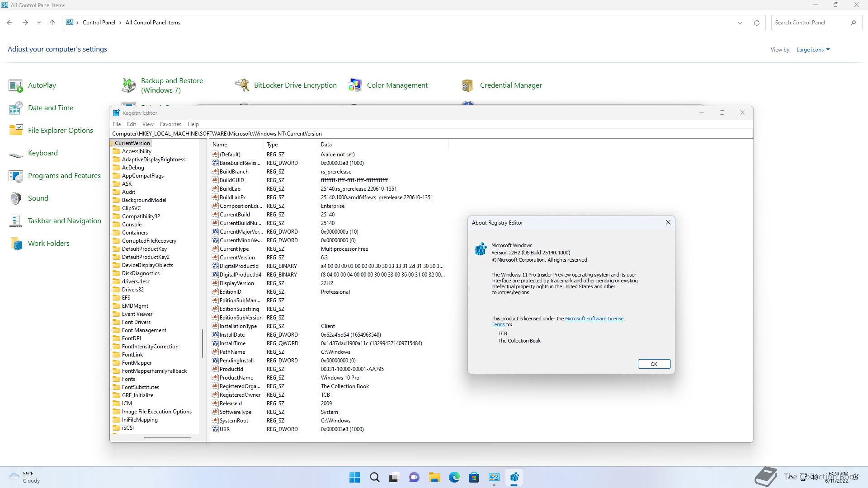
Task: Select Font Drivers key in tree
Action: pos(136,322)
